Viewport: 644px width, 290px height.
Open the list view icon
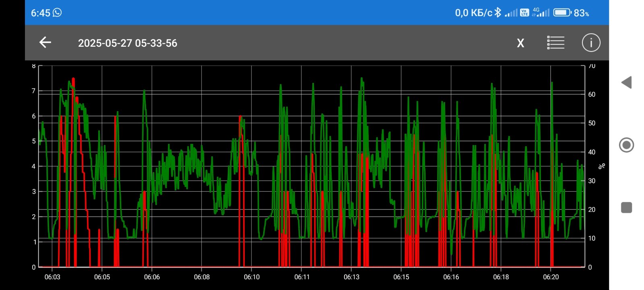[x=555, y=43]
